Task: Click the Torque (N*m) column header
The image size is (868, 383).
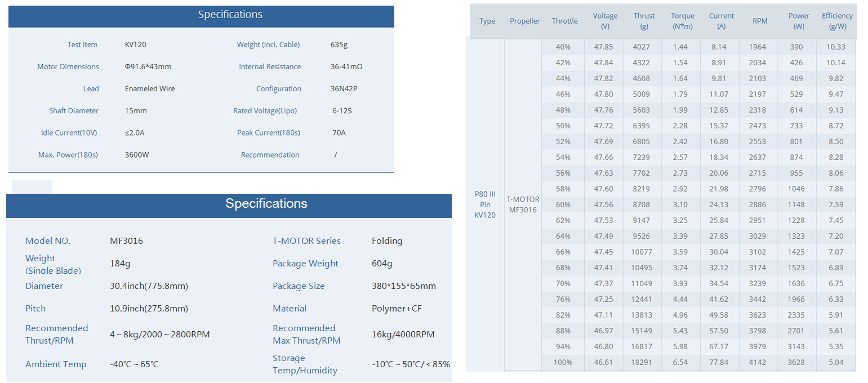Action: 682,21
